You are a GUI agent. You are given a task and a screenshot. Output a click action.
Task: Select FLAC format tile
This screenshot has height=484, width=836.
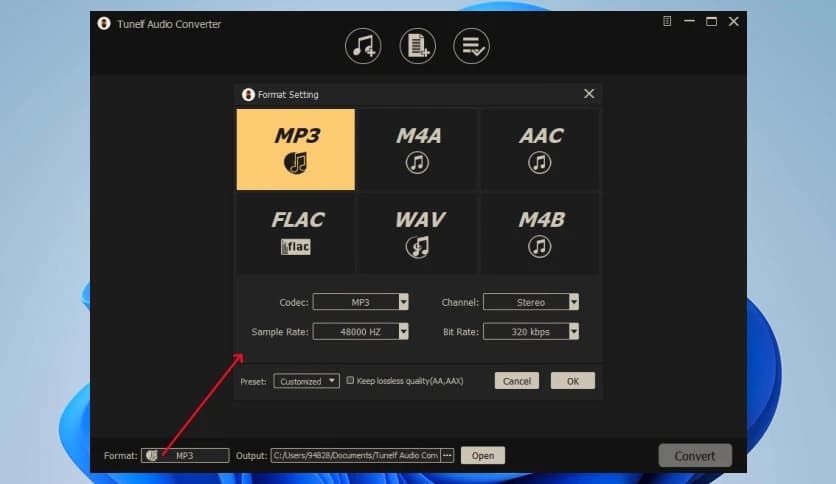[296, 233]
